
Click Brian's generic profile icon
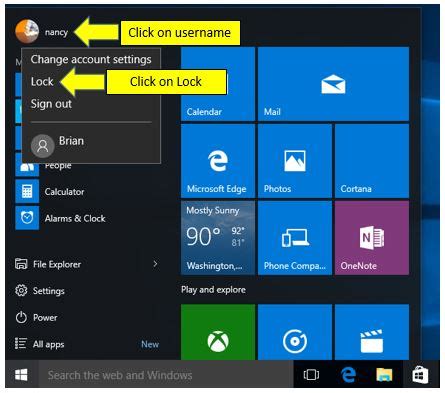(x=43, y=146)
